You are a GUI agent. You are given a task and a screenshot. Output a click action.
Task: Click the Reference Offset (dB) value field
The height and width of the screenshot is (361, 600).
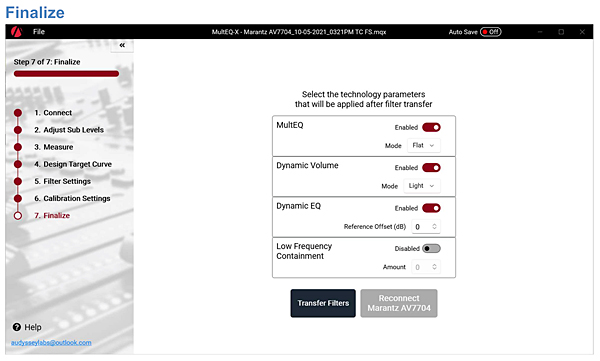pos(426,227)
